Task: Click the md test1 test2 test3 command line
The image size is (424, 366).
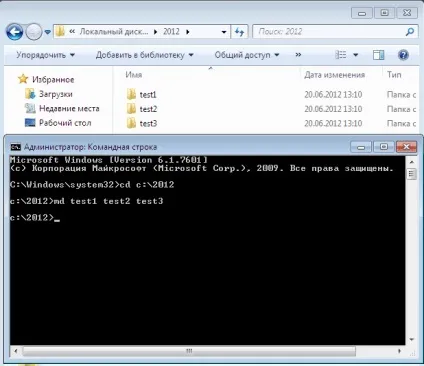Action: [x=87, y=201]
